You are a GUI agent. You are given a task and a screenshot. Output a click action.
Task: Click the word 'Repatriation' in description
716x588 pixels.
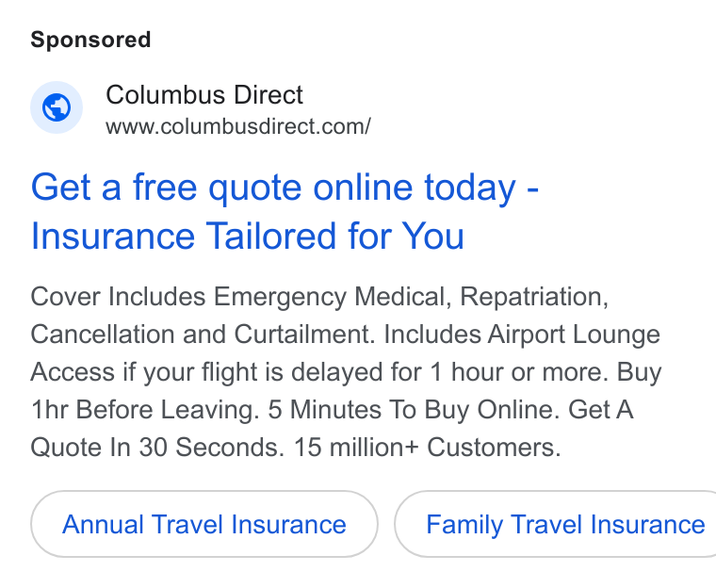tap(530, 297)
